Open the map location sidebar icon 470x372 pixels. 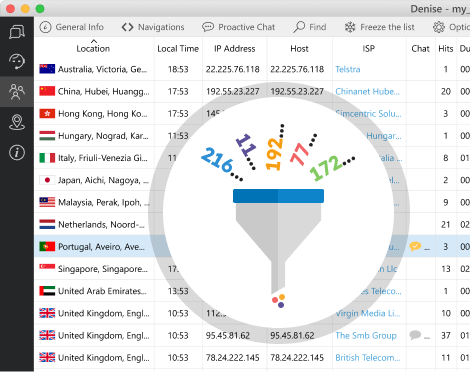17,122
